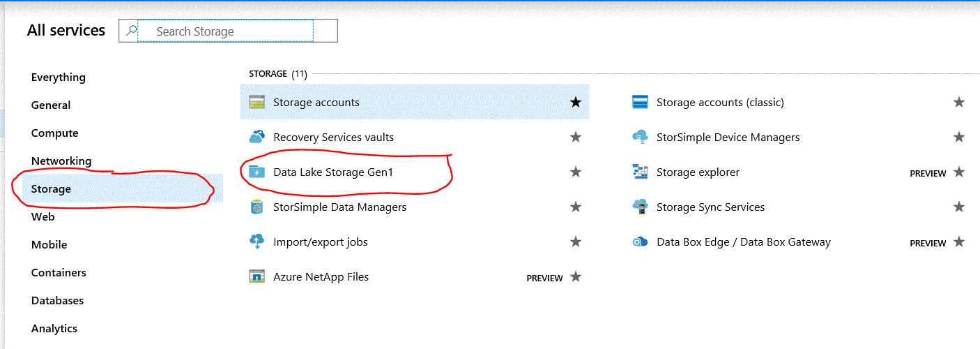
Task: Toggle favorite star for Storage accounts (classic)
Action: coord(959,103)
